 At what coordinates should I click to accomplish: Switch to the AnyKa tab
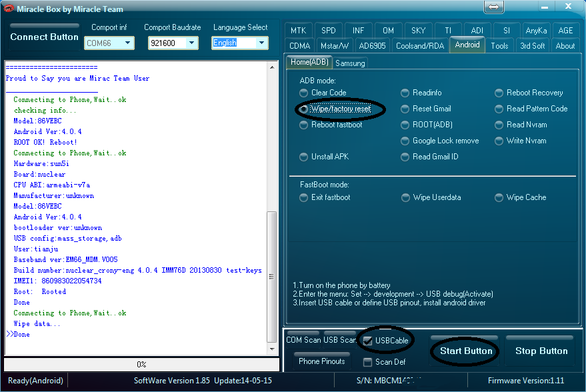536,30
